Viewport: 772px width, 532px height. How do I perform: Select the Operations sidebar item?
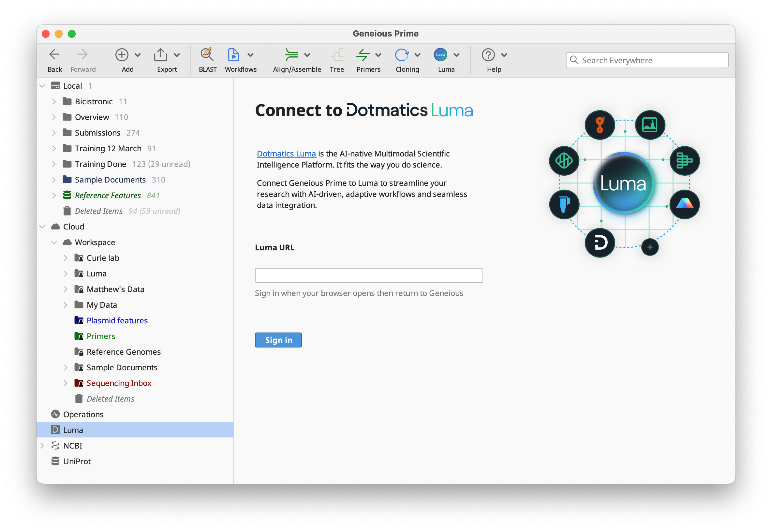[83, 414]
